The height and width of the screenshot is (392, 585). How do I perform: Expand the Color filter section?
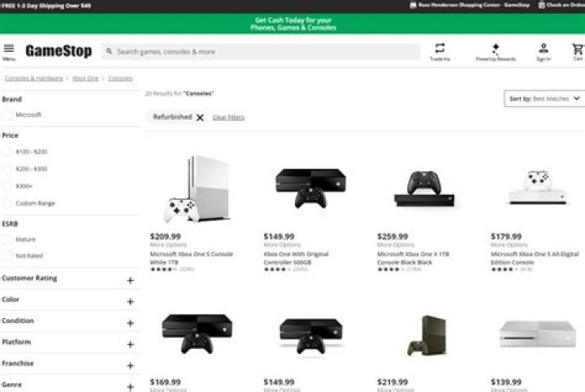pyautogui.click(x=130, y=301)
